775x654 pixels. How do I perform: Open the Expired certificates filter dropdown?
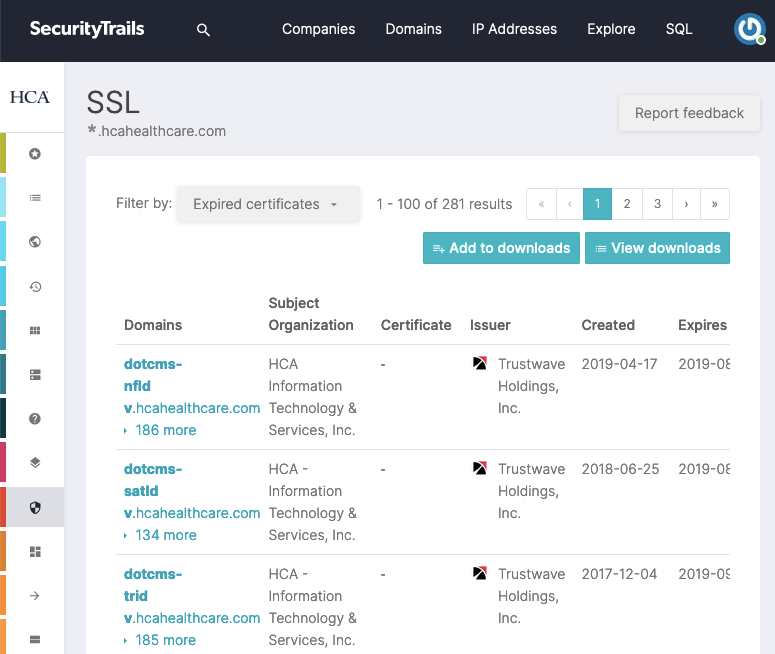click(x=268, y=204)
